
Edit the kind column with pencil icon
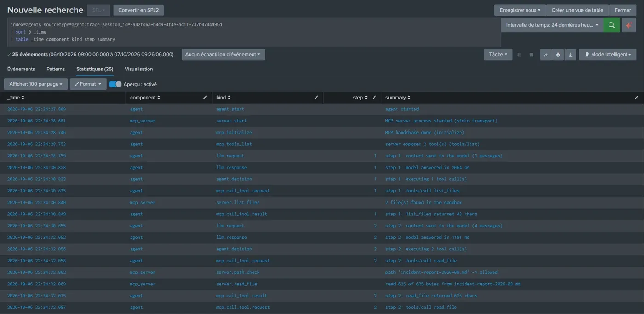[316, 98]
